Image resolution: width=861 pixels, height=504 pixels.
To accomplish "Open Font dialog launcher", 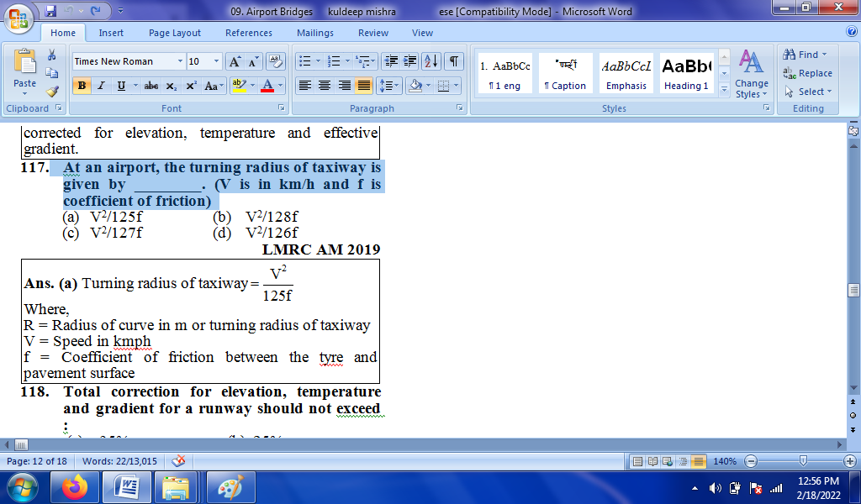I will pyautogui.click(x=281, y=108).
